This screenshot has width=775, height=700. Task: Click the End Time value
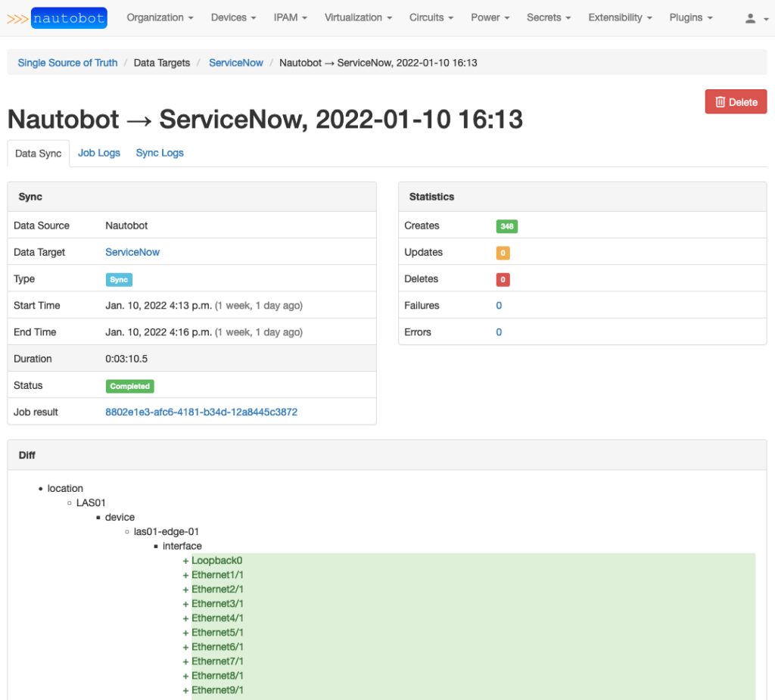pos(204,332)
